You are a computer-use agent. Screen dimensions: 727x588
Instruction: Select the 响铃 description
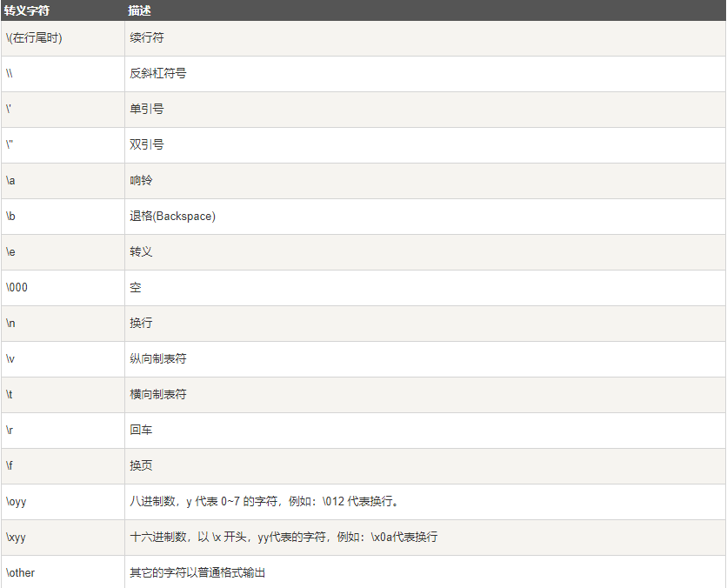(x=141, y=180)
